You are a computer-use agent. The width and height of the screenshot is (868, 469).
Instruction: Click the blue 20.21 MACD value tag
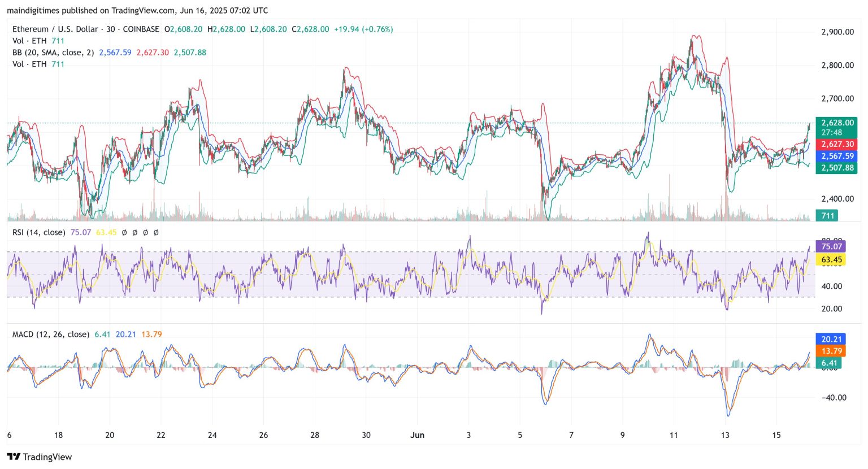pyautogui.click(x=831, y=339)
